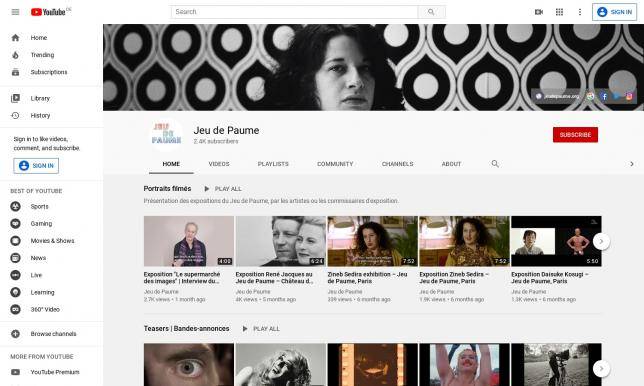Click the Twitter icon on banner

pos(616,96)
